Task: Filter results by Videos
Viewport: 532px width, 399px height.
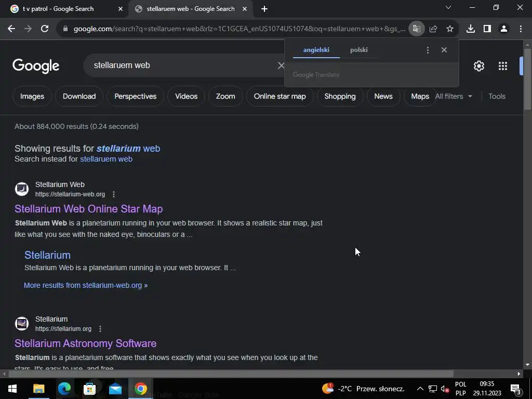Action: pos(187,96)
